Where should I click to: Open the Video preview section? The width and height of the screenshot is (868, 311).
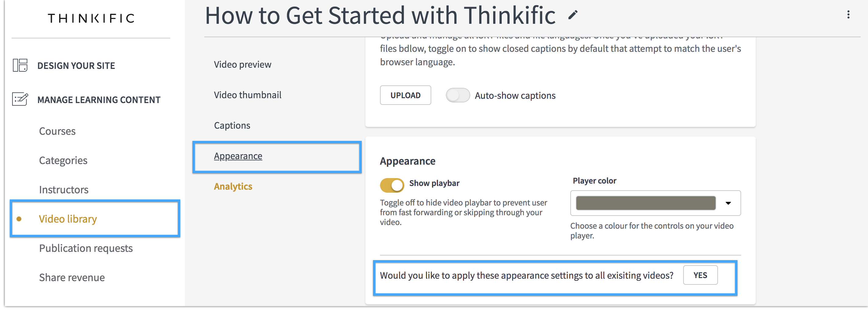click(x=242, y=64)
